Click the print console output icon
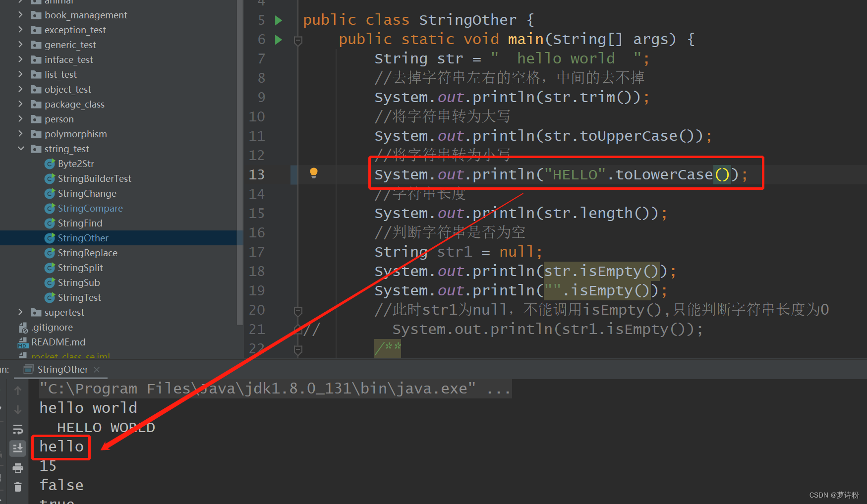Viewport: 867px width, 504px height. (18, 468)
